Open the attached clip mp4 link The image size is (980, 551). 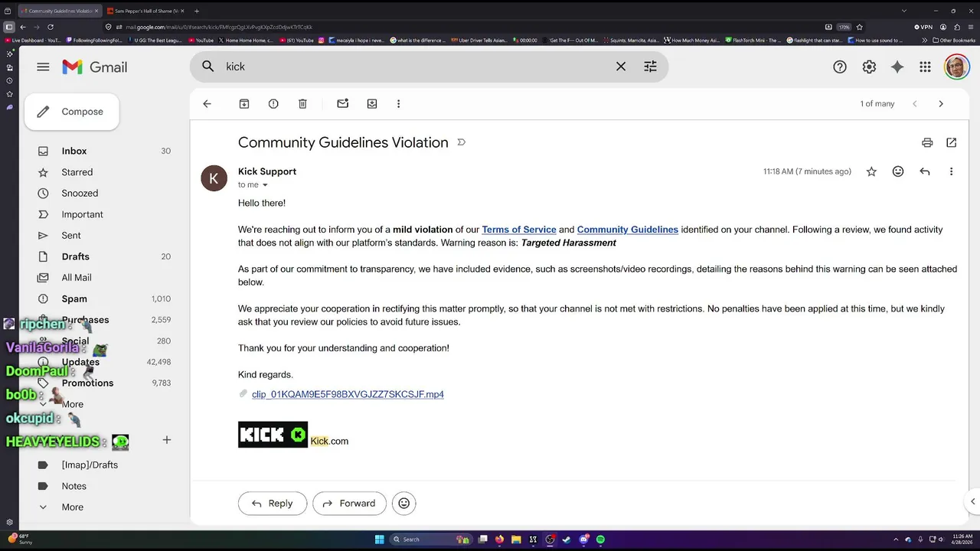coord(348,394)
